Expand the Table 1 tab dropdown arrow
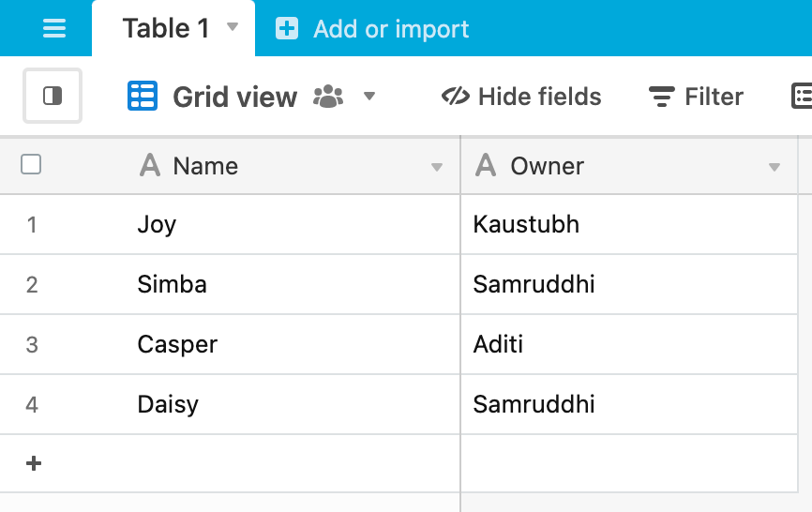 (x=233, y=27)
